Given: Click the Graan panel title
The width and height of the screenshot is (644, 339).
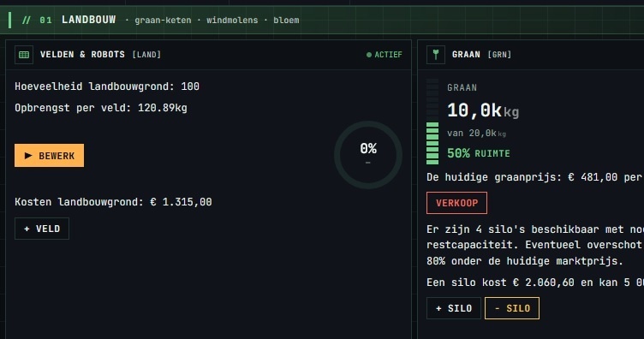Looking at the screenshot, I should tap(466, 55).
